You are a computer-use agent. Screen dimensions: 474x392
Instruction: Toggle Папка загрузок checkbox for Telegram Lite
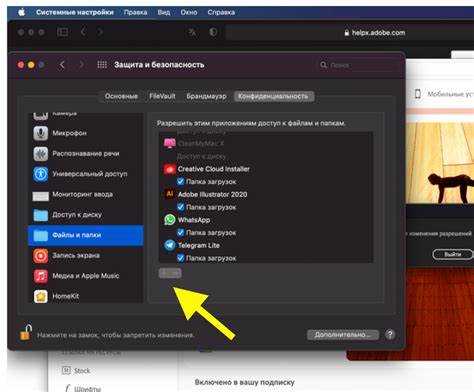(x=180, y=258)
